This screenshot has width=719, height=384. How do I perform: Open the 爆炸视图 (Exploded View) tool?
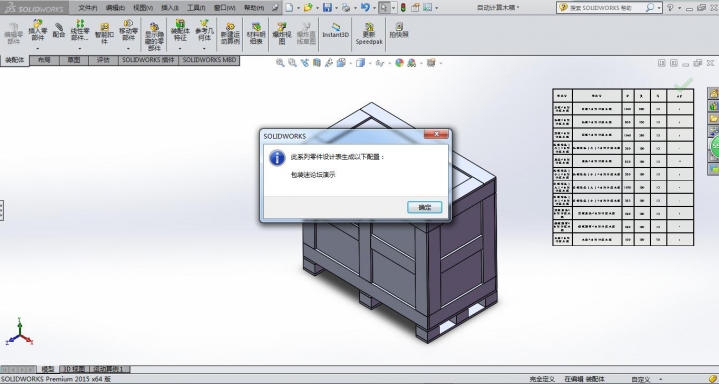(282, 33)
